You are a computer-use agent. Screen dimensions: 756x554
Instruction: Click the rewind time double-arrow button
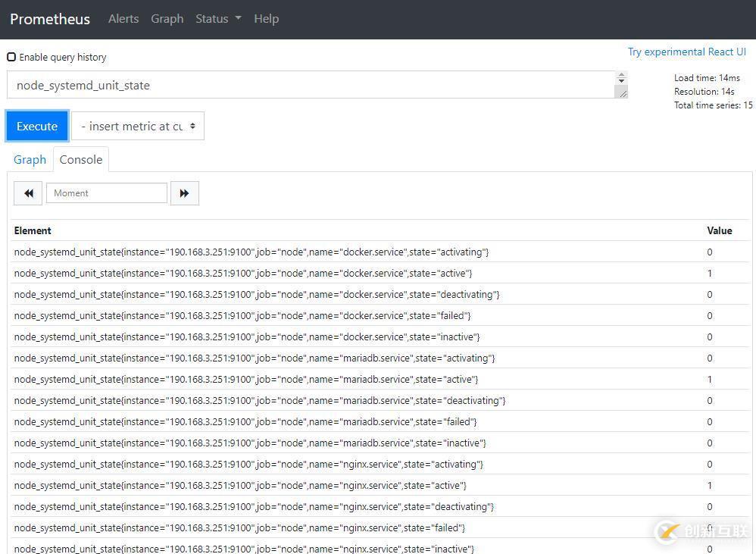click(28, 193)
